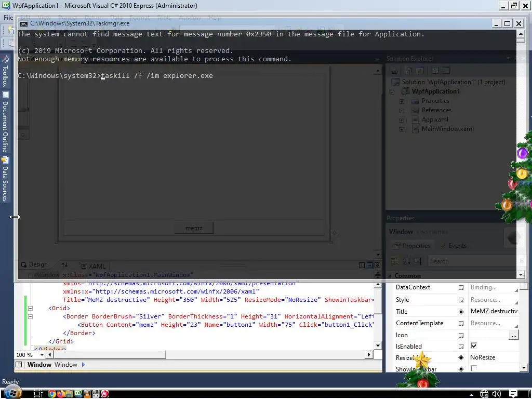Image resolution: width=532 pixels, height=399 pixels.
Task: Select the bold Window breadcrumb item
Action: 39,365
